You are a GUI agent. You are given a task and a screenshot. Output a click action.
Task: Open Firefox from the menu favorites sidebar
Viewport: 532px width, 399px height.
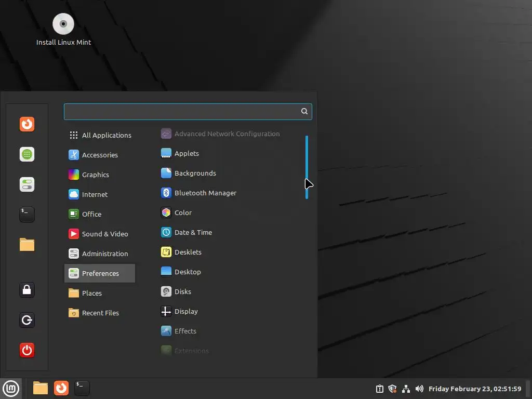[27, 124]
